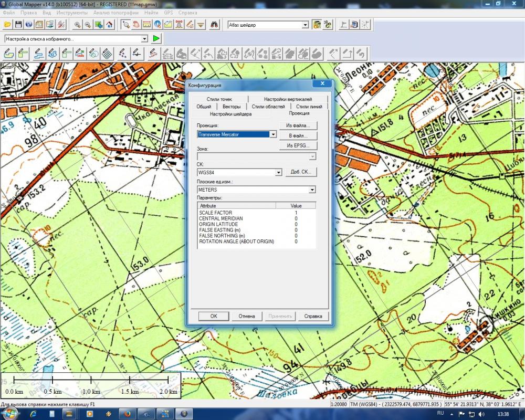Image resolution: width=525 pixels, height=420 pixels.
Task: Select the Zoom In magnifier tool
Action: 77,25
